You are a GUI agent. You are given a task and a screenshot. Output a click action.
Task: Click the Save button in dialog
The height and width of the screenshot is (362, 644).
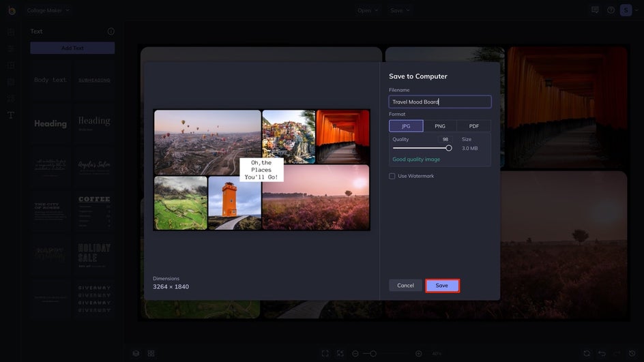[x=442, y=286]
